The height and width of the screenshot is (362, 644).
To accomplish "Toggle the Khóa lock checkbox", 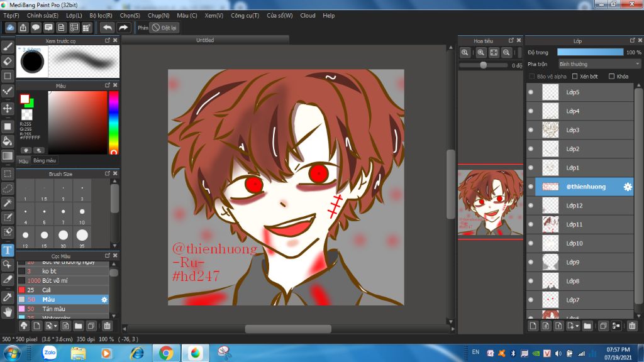I will click(611, 76).
